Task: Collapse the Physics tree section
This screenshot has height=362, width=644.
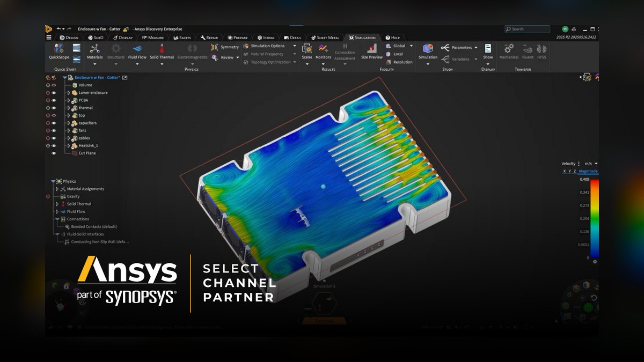Action: tap(53, 181)
